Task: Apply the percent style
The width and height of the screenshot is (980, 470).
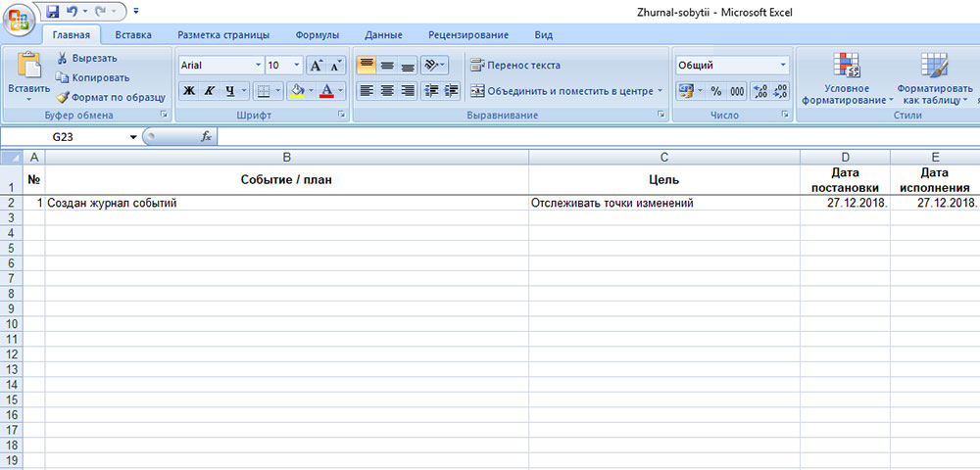Action: pos(716,91)
